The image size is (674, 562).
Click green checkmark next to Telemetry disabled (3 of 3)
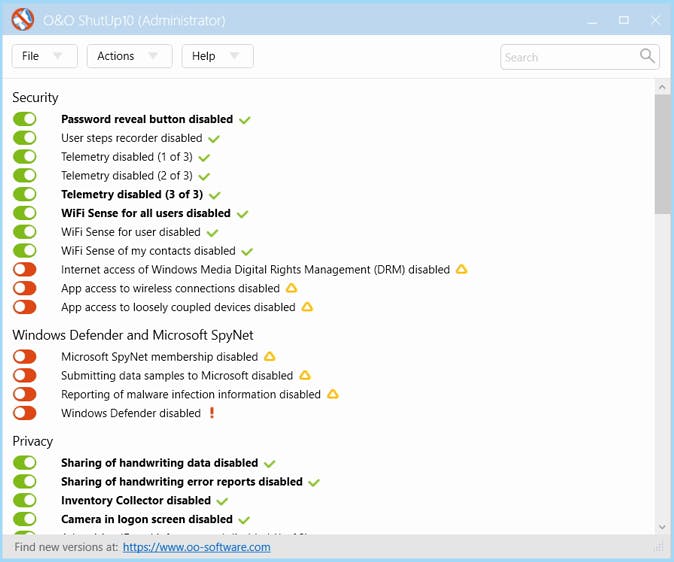(x=214, y=195)
